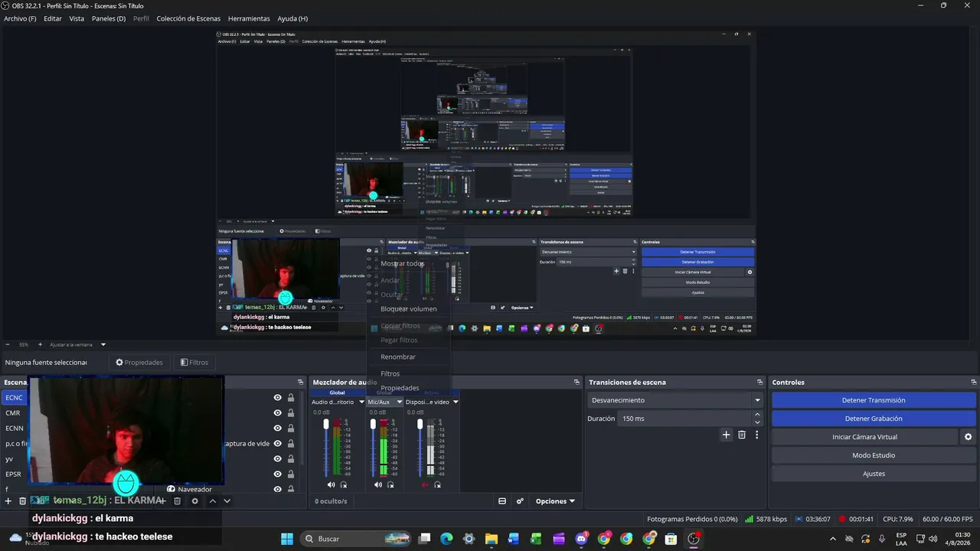Screen dimensions: 980x551
Task: Undock the Mezclador de audio panel
Action: point(577,382)
